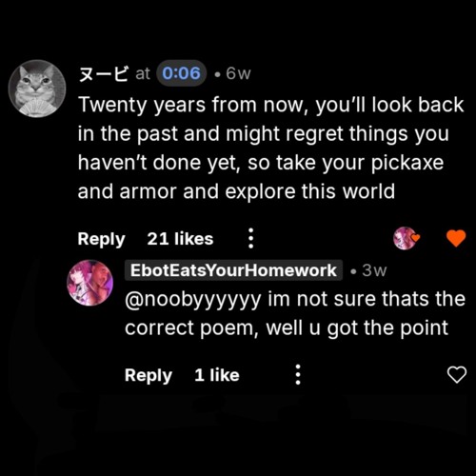476x476 pixels.
Task: View who gave the 21 likes
Action: coord(180,239)
